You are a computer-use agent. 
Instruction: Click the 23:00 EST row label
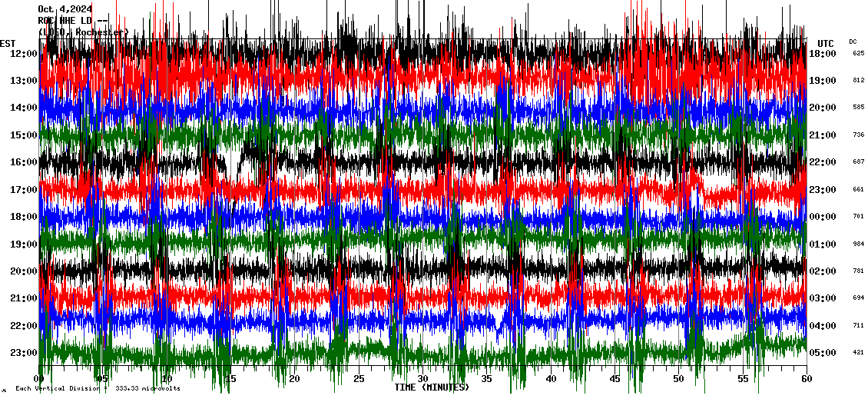(24, 353)
